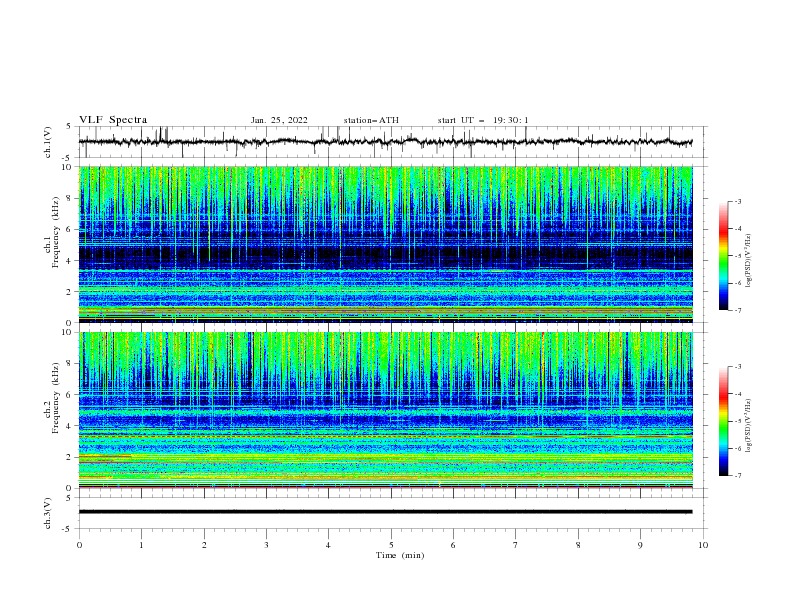The image size is (792, 612).
Task: Click the "ch.3(V)" vertical axis label
Action: [x=48, y=513]
